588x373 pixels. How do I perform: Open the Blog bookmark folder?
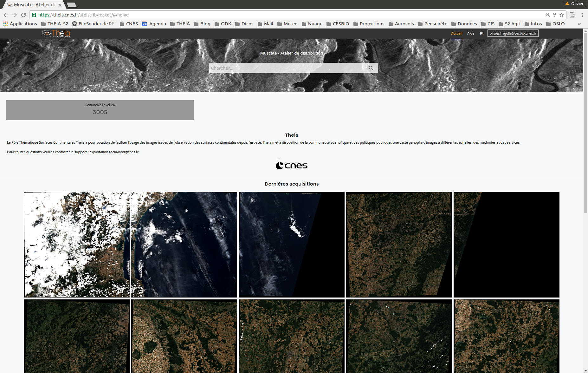click(202, 24)
